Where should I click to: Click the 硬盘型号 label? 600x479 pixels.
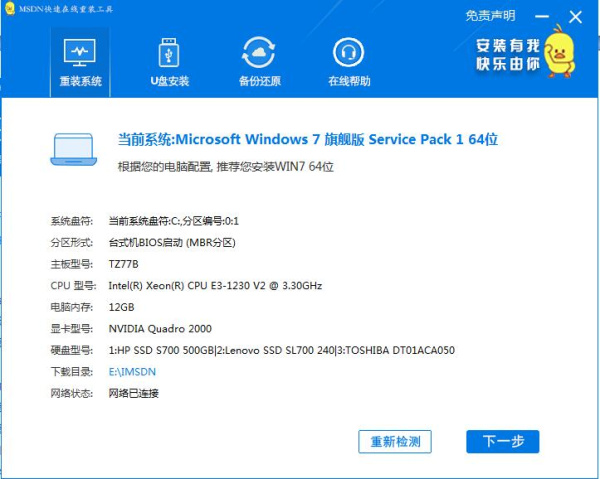(x=72, y=350)
